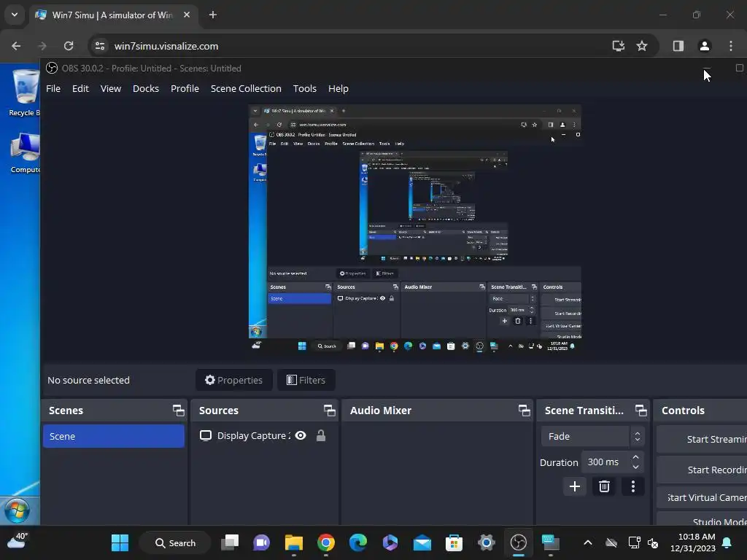Open Settings gear on taskbar
Screen dimensions: 747x560
487,542
